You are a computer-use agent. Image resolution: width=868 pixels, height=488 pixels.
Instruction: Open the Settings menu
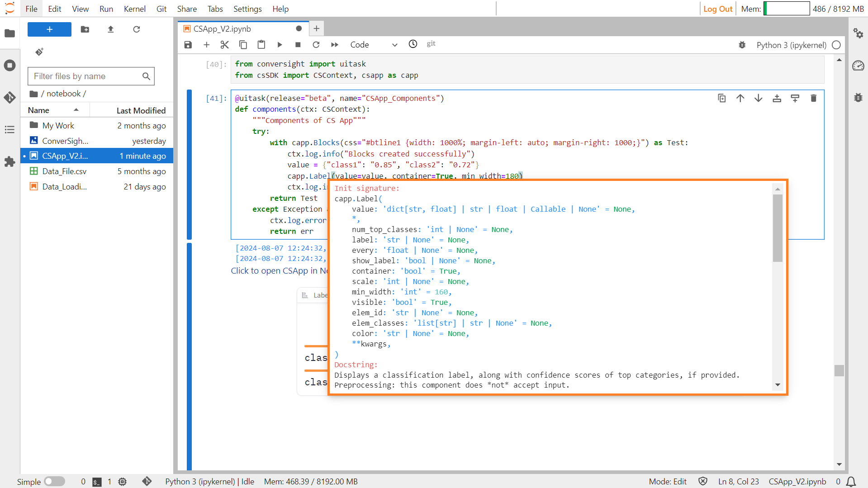coord(247,9)
